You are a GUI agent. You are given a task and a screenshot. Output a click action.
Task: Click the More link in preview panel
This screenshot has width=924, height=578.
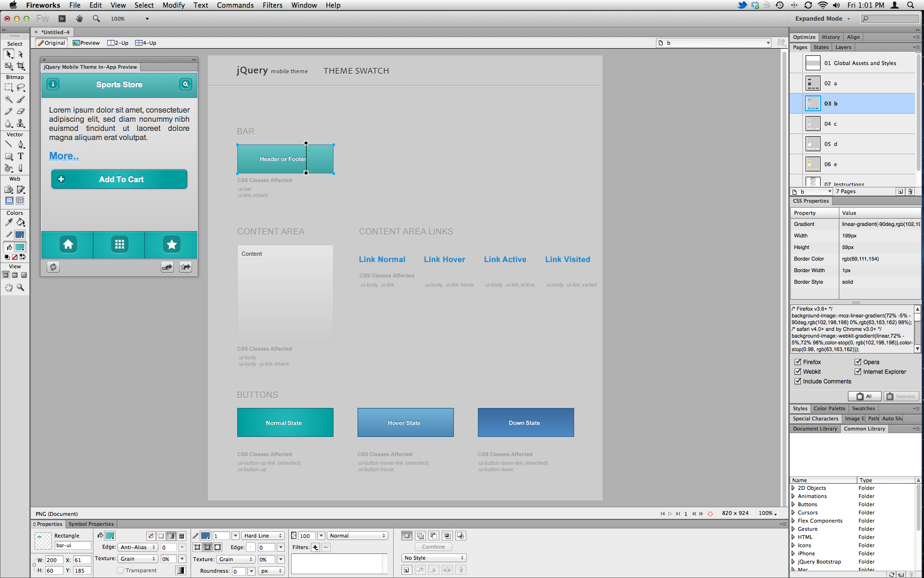64,155
